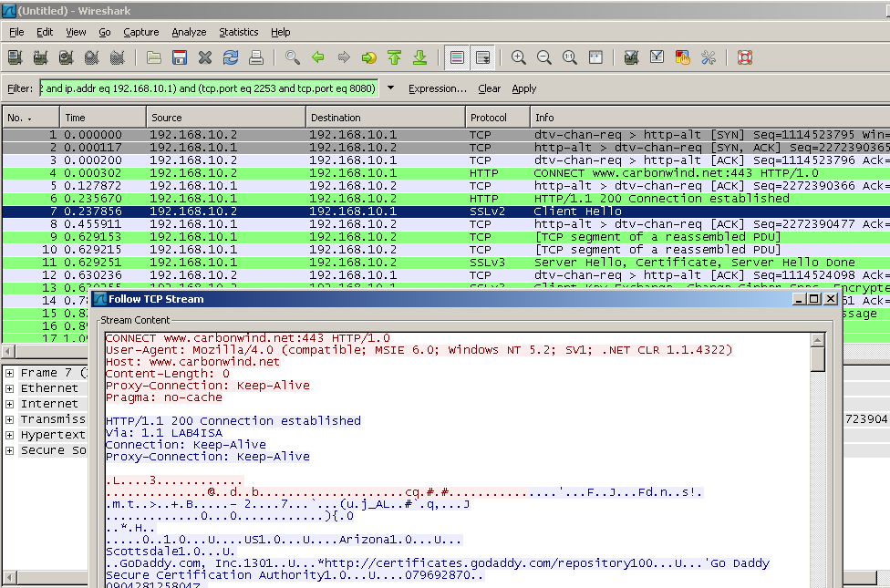Image resolution: width=890 pixels, height=588 pixels.
Task: Zoom out of the packet text
Action: click(543, 57)
